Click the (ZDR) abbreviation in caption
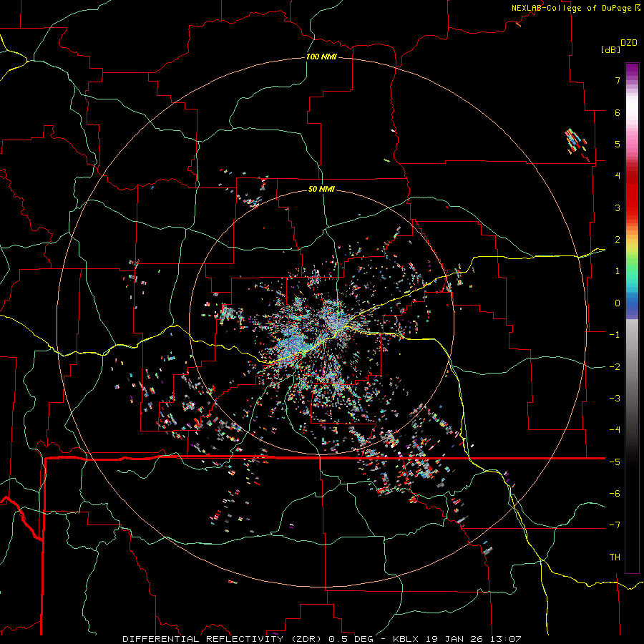 coord(306,639)
